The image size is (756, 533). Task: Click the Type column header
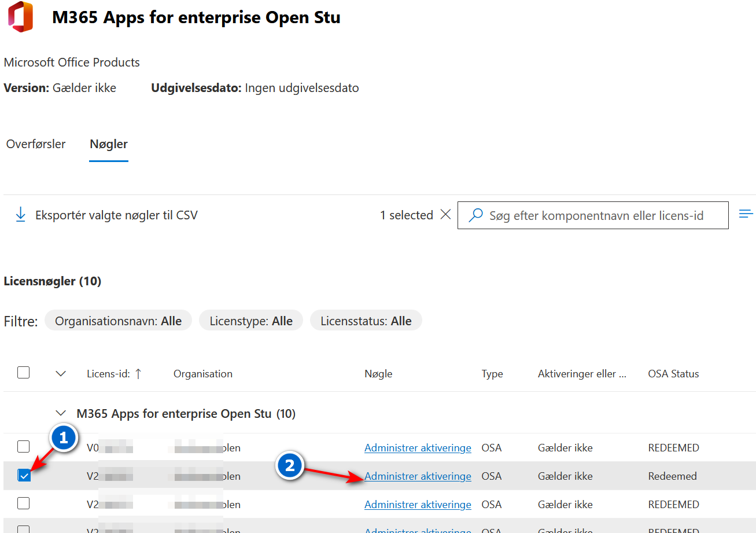(x=492, y=374)
